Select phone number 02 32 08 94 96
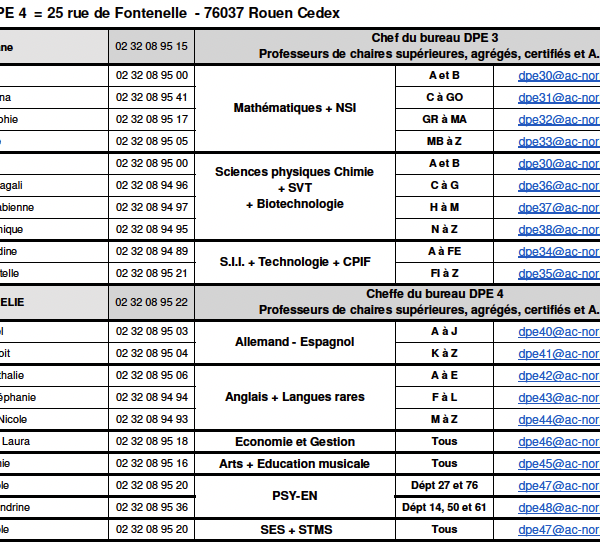The width and height of the screenshot is (600, 551). click(x=152, y=185)
